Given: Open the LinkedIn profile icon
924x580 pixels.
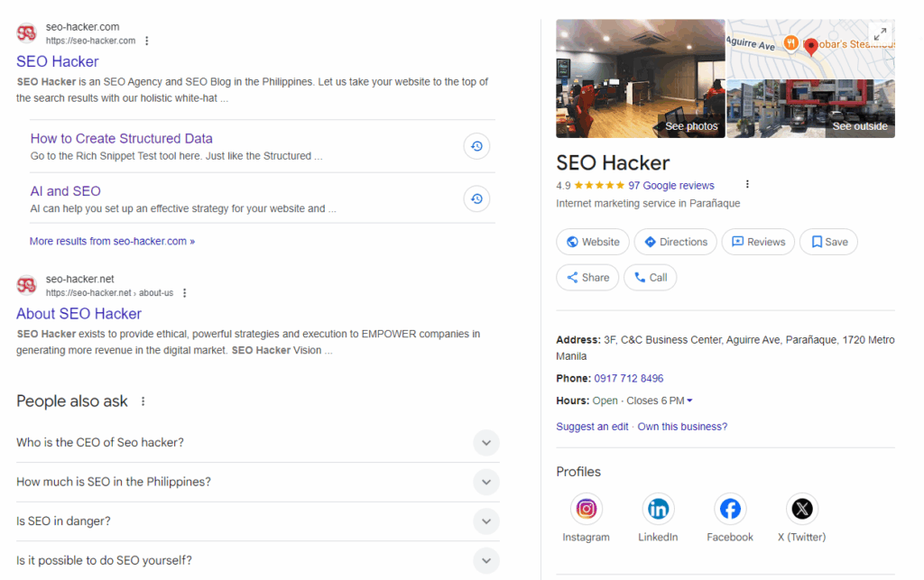Looking at the screenshot, I should pyautogui.click(x=658, y=509).
